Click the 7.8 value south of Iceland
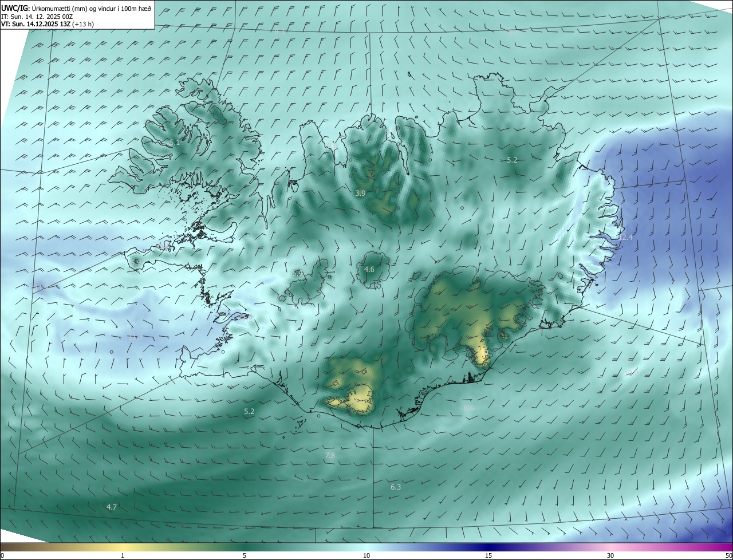Image resolution: width=733 pixels, height=560 pixels. tap(330, 455)
